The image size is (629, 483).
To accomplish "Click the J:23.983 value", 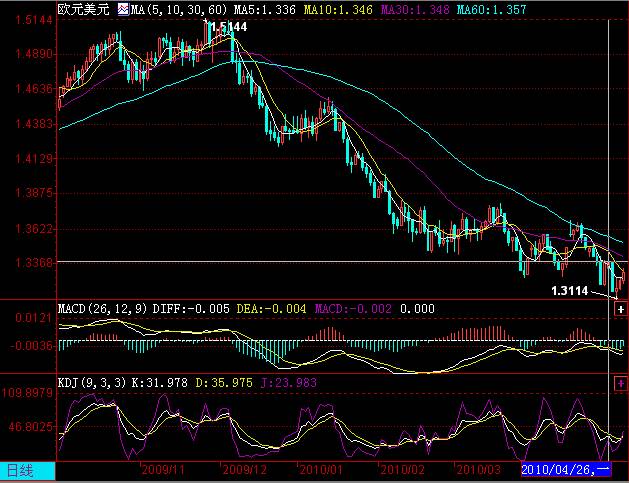I will point(289,383).
